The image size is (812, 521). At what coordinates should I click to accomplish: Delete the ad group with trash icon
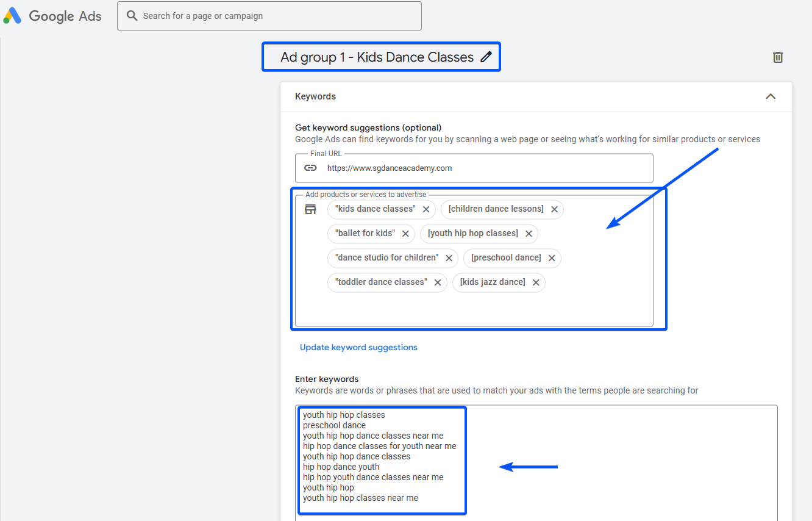[x=777, y=57]
